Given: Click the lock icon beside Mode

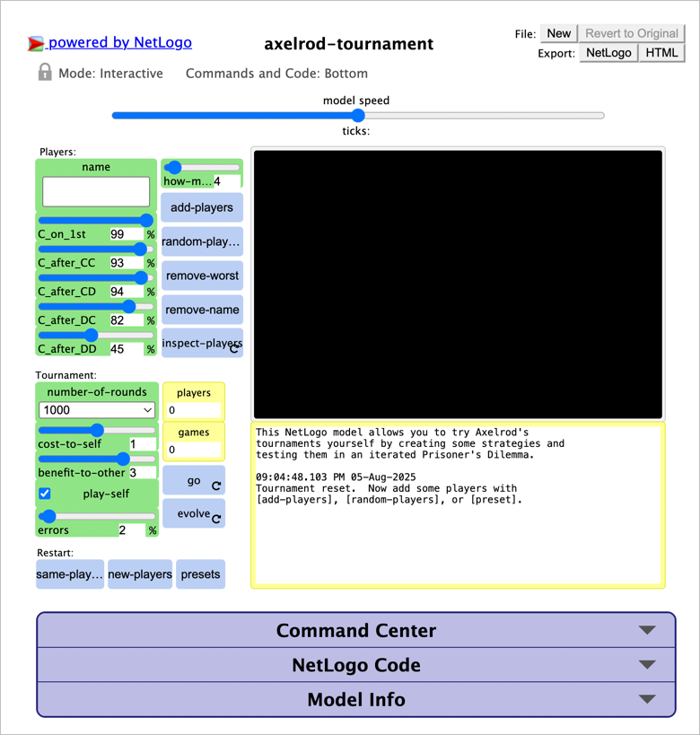Looking at the screenshot, I should coord(45,73).
